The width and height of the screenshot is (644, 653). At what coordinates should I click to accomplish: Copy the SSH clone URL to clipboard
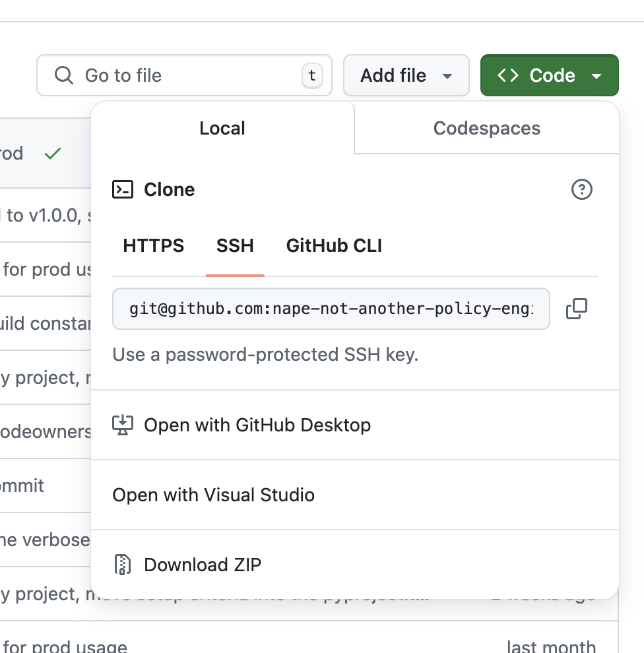click(577, 309)
